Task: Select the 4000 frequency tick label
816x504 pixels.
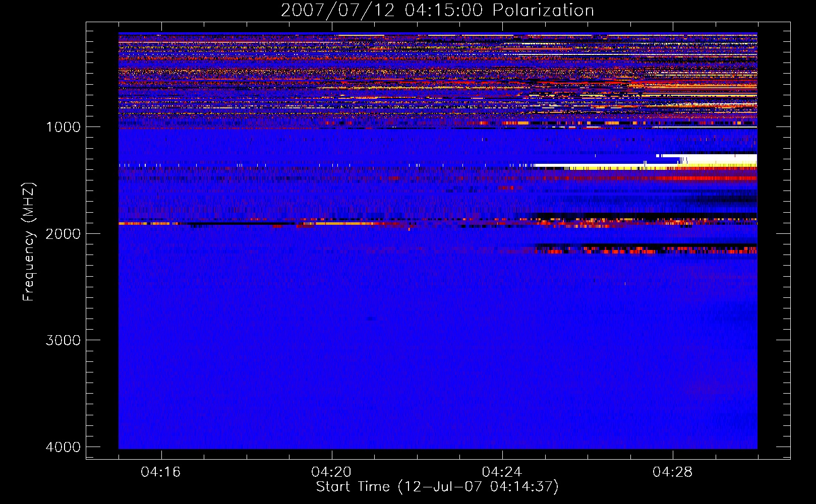Action: click(63, 447)
